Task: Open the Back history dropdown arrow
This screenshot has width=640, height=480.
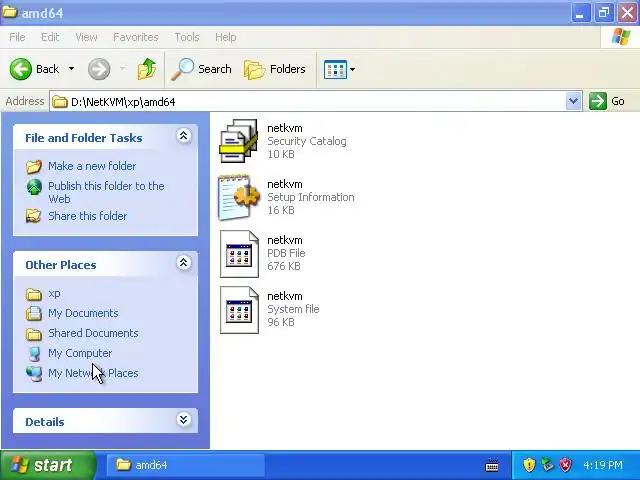Action: point(71,69)
